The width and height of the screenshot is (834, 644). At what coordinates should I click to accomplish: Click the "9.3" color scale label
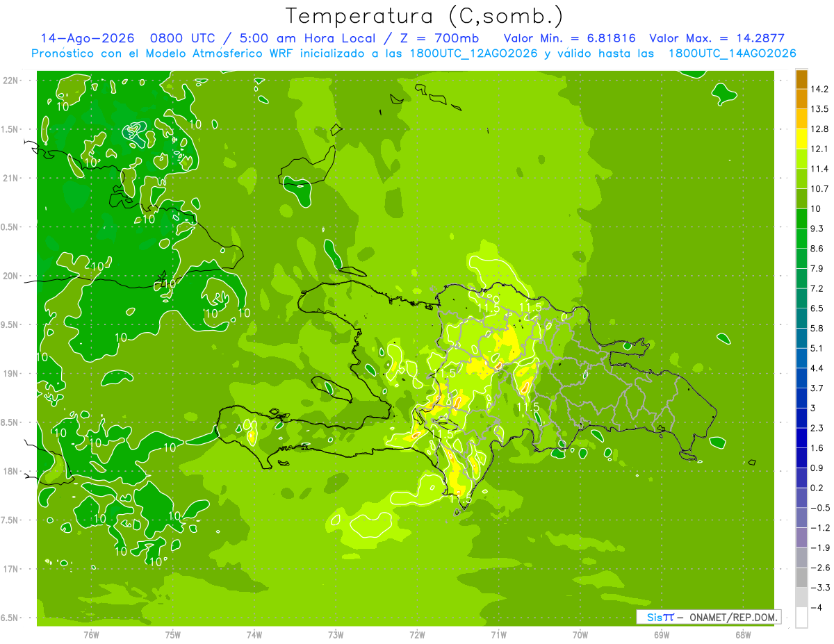[x=816, y=229]
